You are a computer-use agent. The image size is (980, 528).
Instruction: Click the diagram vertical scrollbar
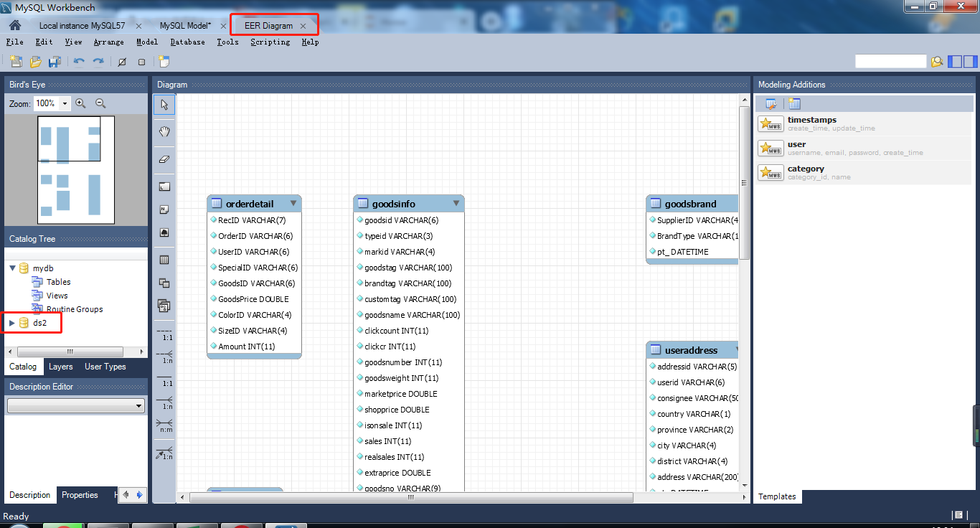tap(745, 182)
